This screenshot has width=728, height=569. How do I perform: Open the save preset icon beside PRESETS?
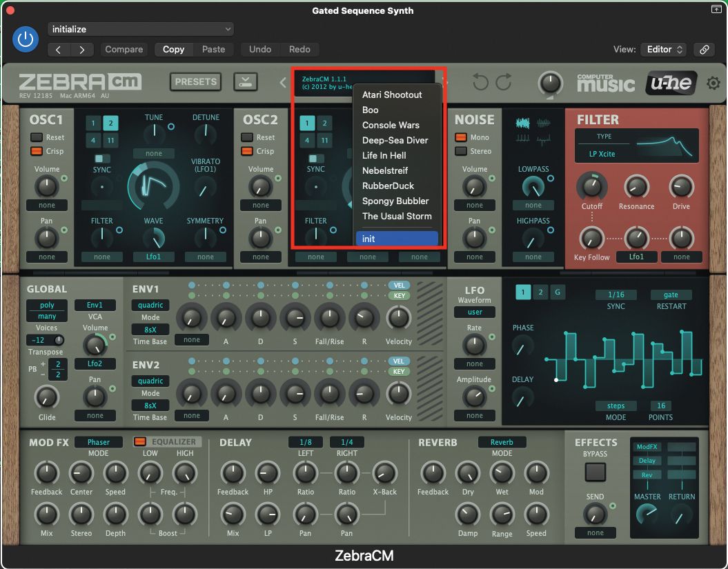pos(245,81)
